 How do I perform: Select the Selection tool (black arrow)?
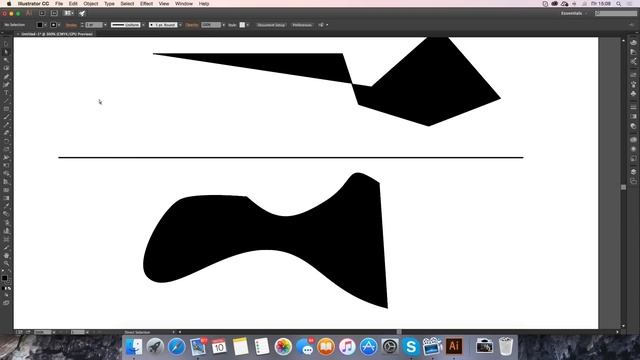click(x=6, y=44)
